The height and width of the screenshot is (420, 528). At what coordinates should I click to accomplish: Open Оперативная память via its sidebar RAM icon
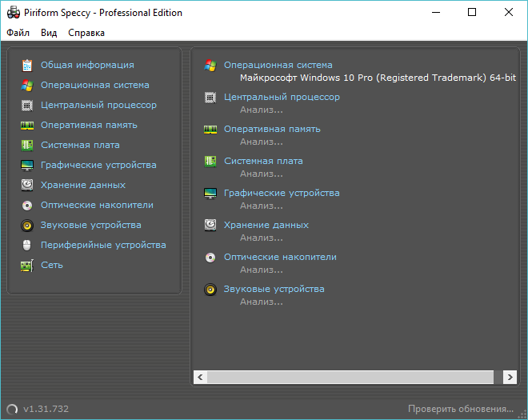pos(27,125)
